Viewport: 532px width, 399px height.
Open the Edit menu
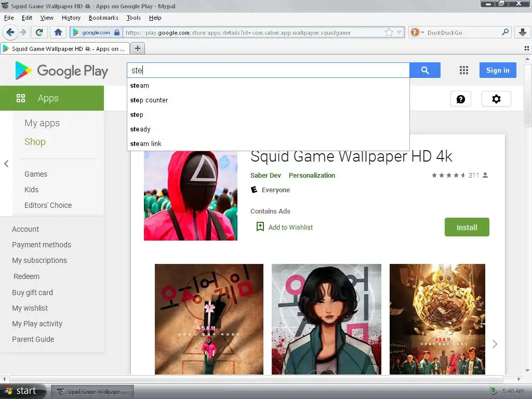click(x=27, y=18)
